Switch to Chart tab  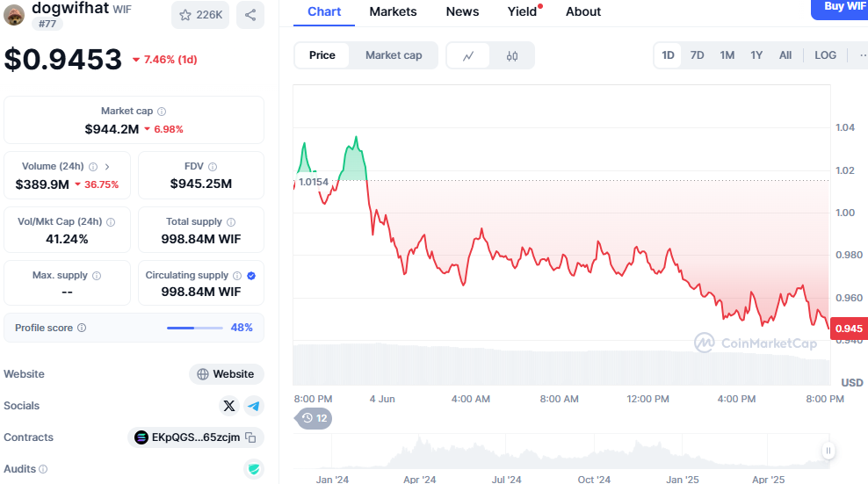pyautogui.click(x=324, y=11)
